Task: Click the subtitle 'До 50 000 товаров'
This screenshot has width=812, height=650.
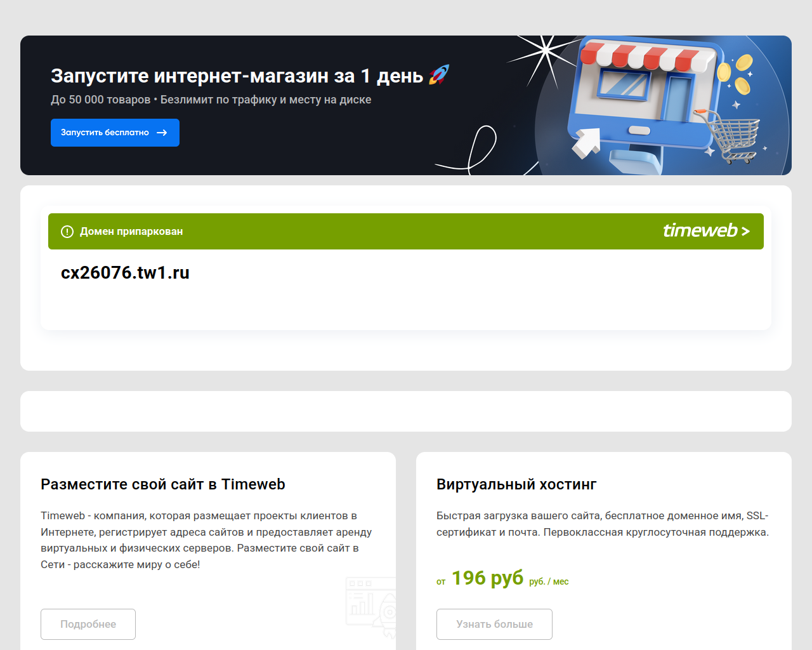Action: coord(100,100)
